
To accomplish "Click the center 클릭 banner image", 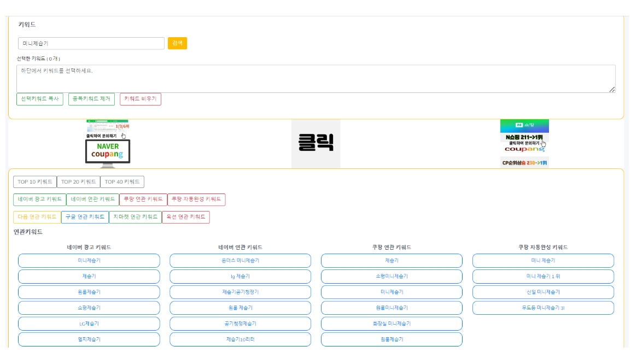I will pos(315,144).
